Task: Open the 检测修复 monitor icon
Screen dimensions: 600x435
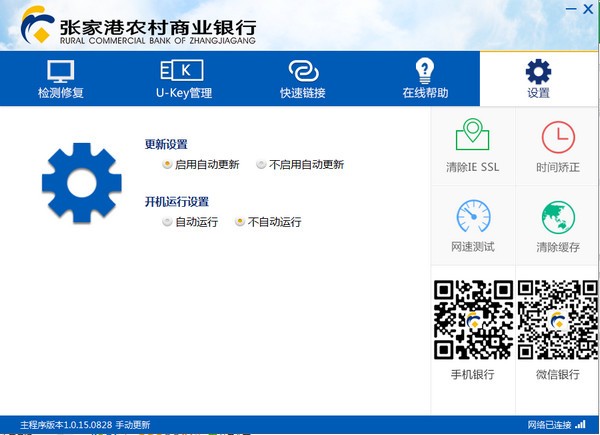Action: point(60,71)
